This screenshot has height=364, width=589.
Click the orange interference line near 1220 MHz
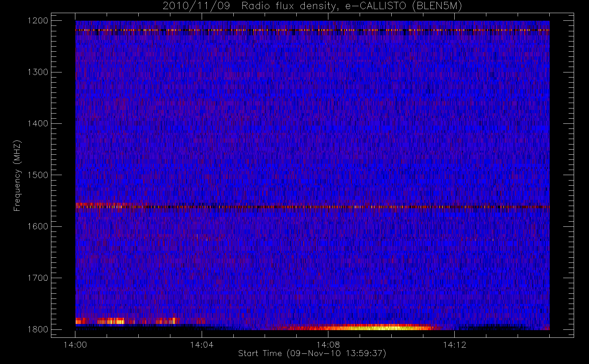coord(312,30)
